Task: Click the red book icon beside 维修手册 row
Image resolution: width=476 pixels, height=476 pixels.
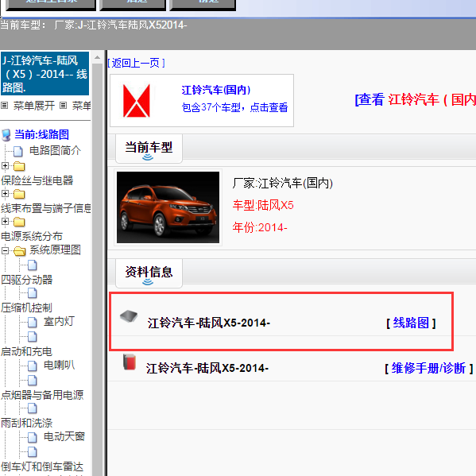Action: 130,362
